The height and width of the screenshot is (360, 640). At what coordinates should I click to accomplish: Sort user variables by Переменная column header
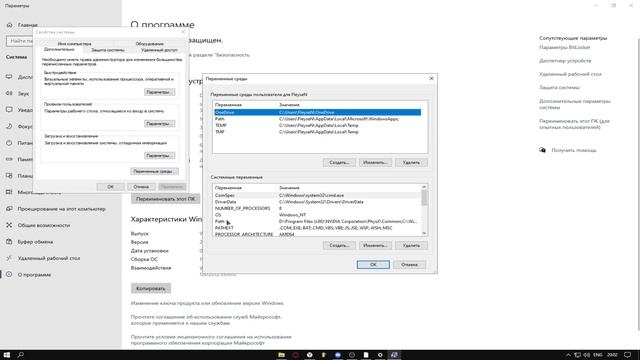(x=245, y=105)
